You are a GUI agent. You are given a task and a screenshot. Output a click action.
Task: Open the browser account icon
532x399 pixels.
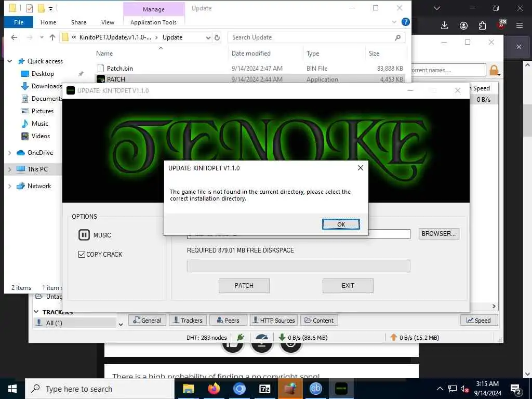(463, 25)
